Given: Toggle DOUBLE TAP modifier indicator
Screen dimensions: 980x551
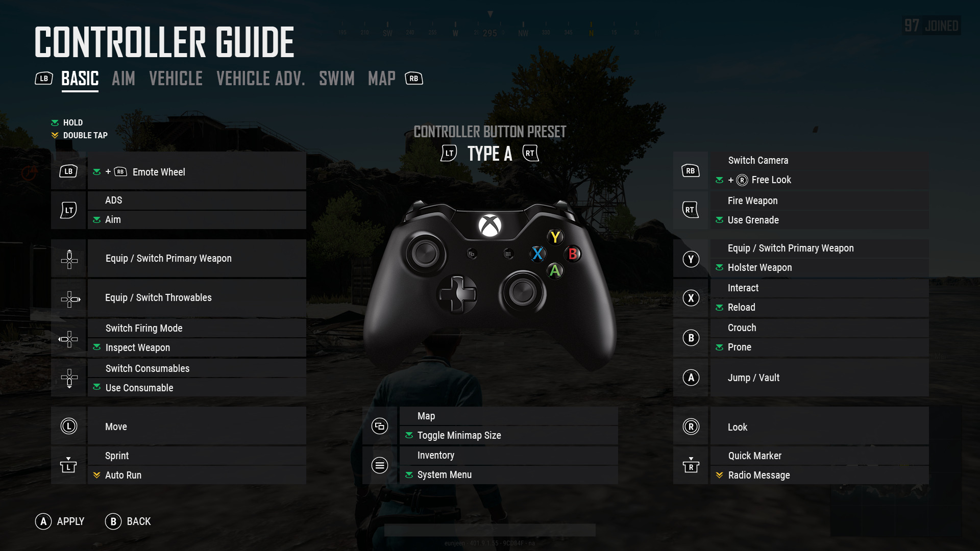Looking at the screenshot, I should (54, 135).
